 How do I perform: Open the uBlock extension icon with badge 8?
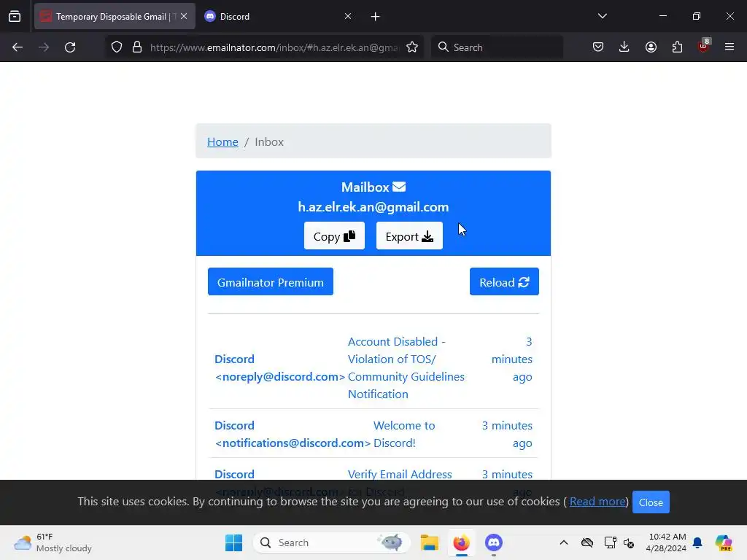pos(704,46)
